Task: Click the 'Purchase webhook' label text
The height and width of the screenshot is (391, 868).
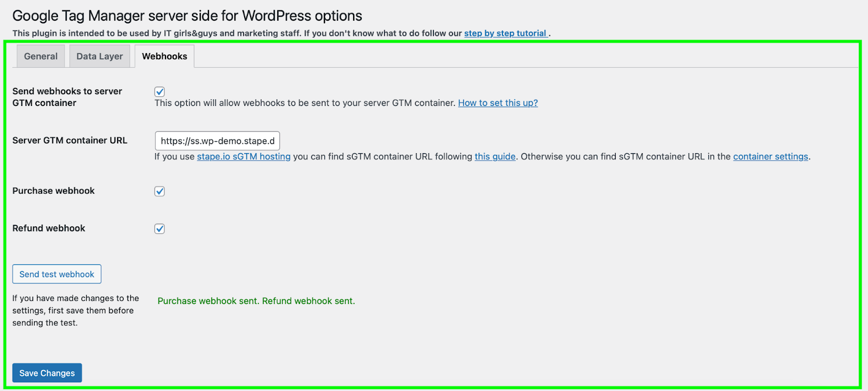Action: coord(54,191)
